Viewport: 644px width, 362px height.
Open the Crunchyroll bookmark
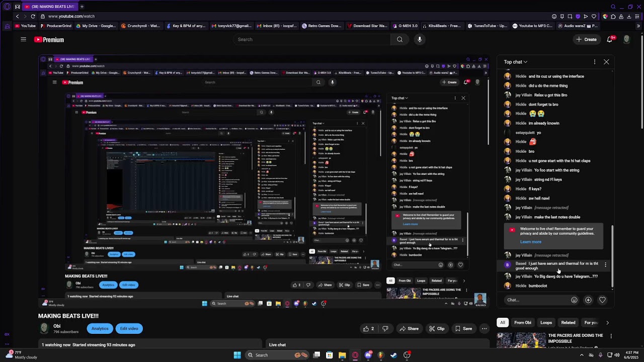tap(140, 26)
